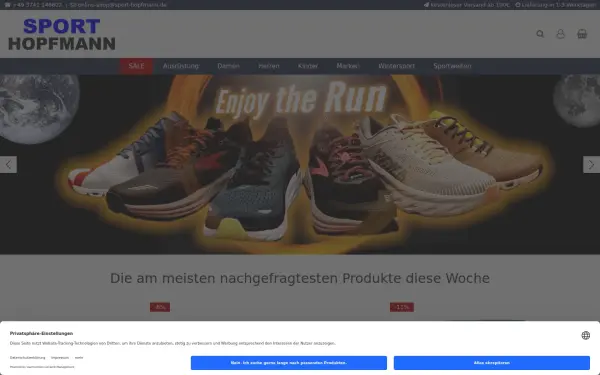Open the Herren menu
The image size is (600, 375).
[x=269, y=66]
